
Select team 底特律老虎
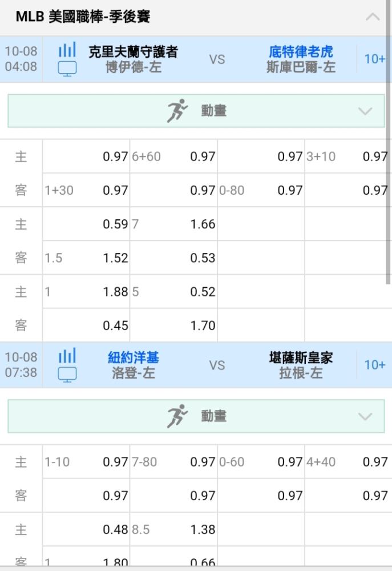pos(301,52)
